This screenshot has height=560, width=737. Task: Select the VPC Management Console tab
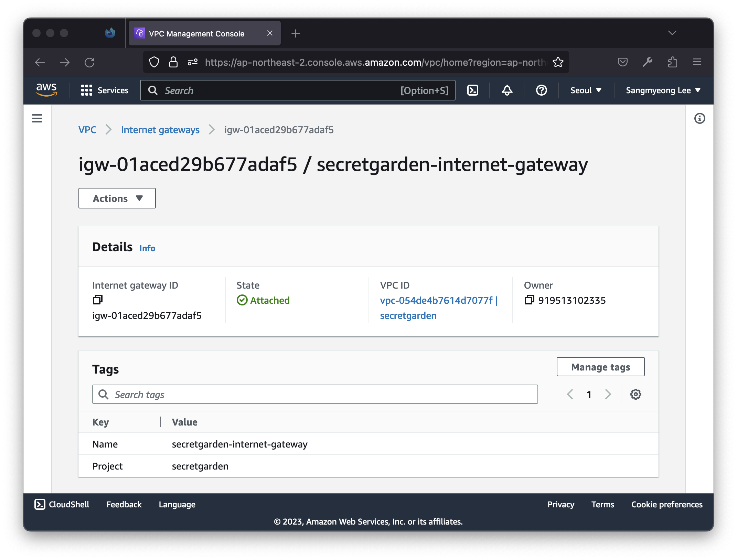[205, 33]
